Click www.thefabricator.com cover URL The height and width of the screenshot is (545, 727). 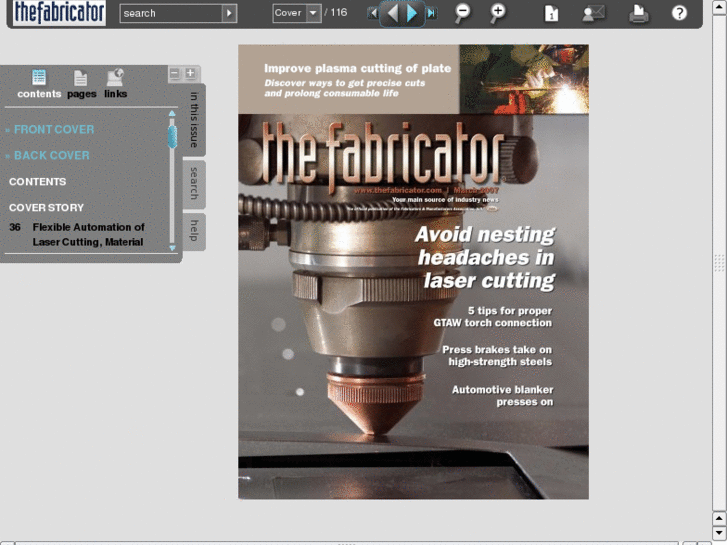point(398,190)
